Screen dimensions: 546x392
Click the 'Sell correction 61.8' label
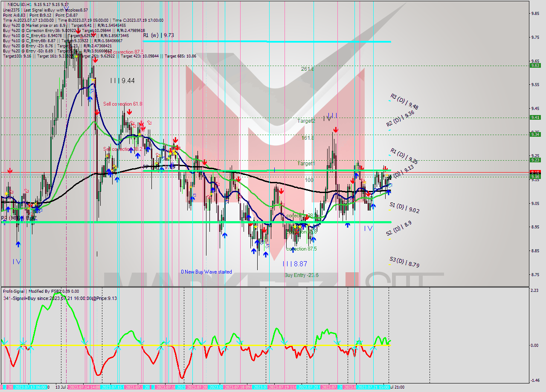pyautogui.click(x=123, y=104)
